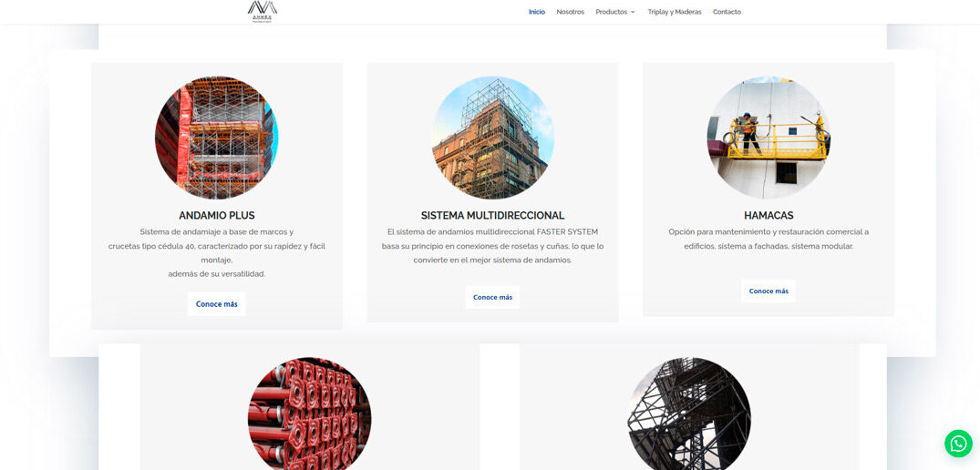The image size is (980, 470).
Task: Navigate to Triplay y Maderas
Action: tap(674, 12)
